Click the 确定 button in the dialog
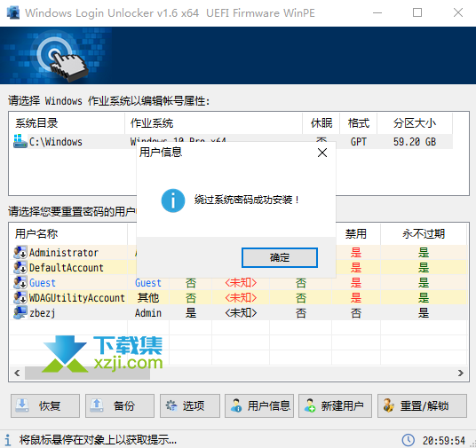The image size is (476, 448). click(280, 257)
